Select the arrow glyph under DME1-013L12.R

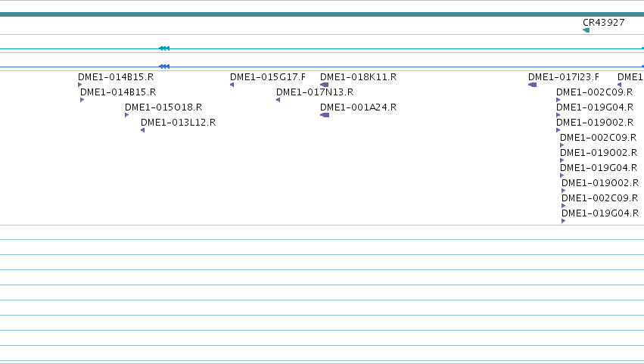(x=142, y=130)
